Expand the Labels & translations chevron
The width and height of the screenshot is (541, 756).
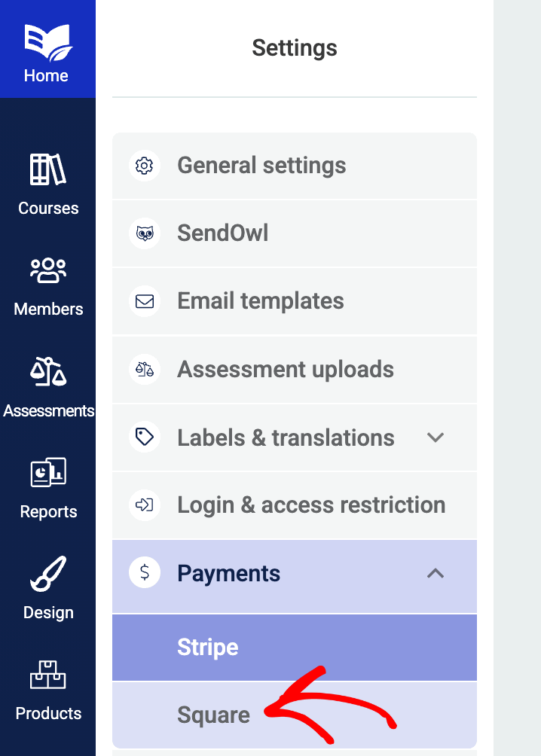click(436, 437)
